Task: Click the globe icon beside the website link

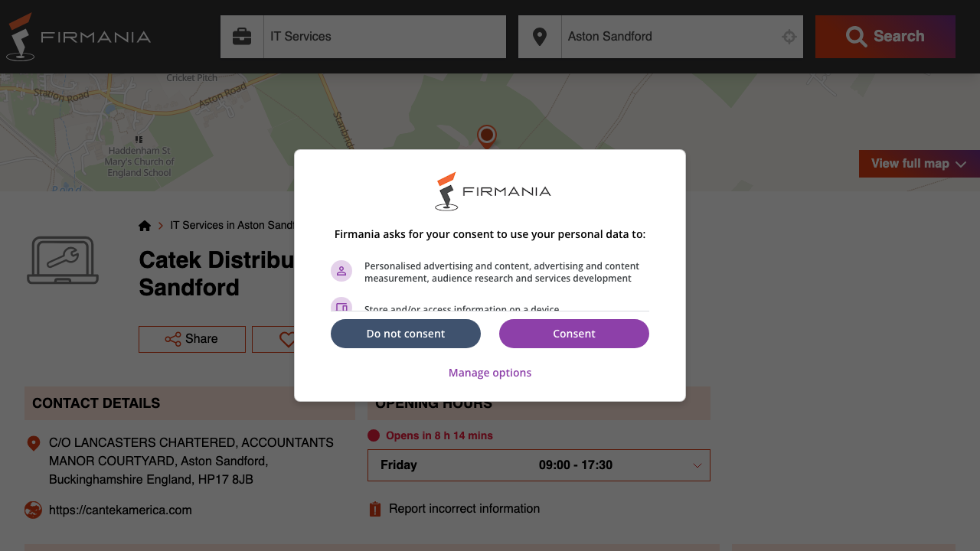Action: [32, 510]
